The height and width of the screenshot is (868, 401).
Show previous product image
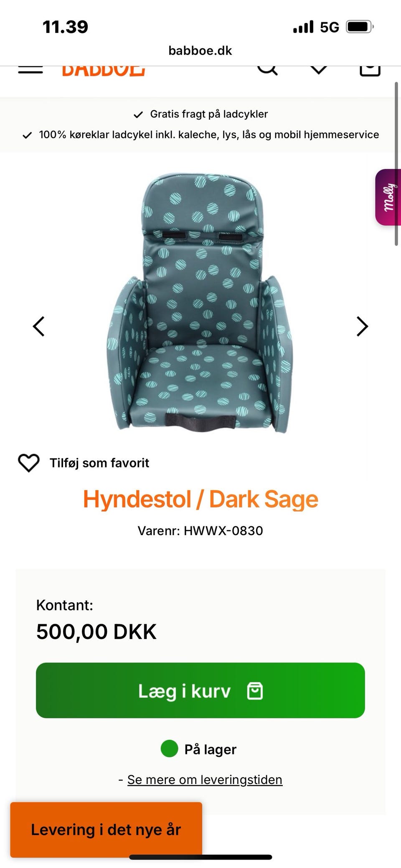[38, 326]
